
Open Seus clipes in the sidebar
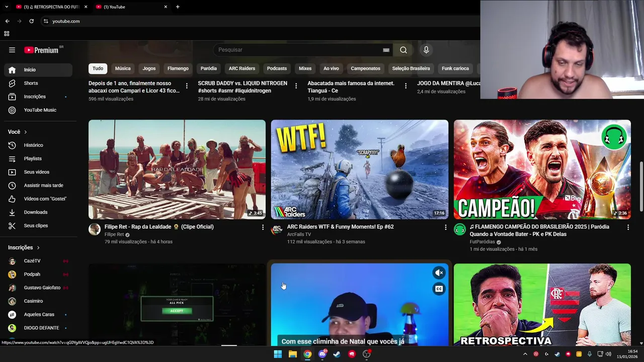tap(38, 226)
